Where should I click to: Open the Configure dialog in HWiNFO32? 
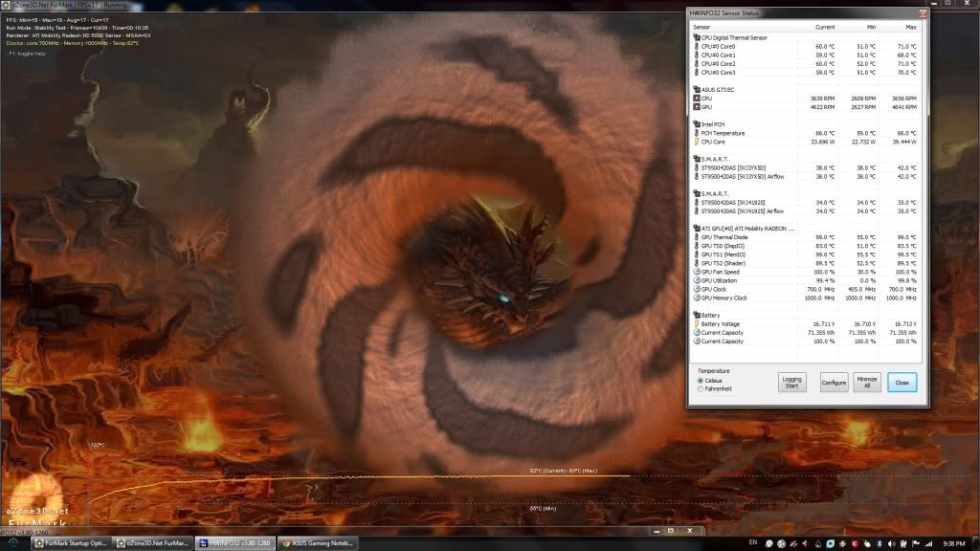point(834,383)
